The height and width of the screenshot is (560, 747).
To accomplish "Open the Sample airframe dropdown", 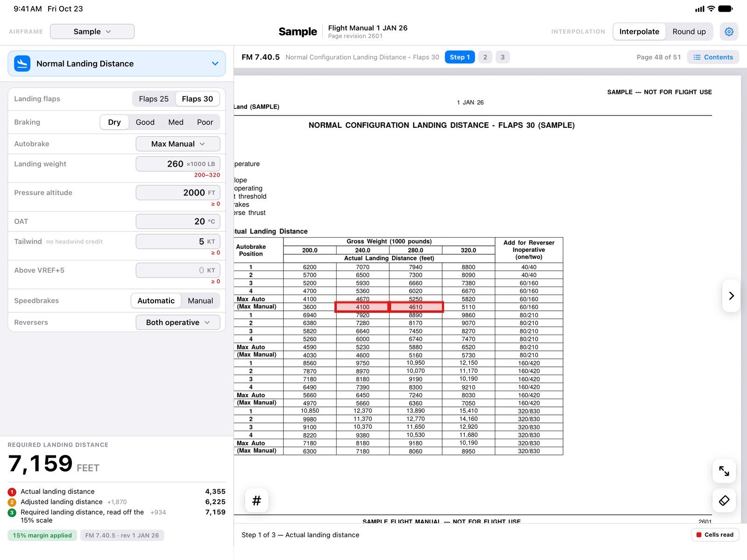I will [92, 31].
